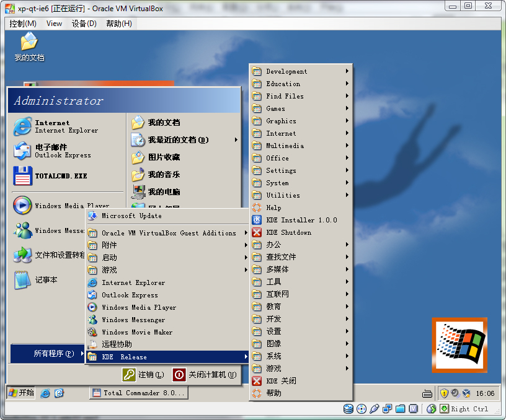Click the 开始 Start button
Screen dimensions: 506x420
tap(21, 393)
